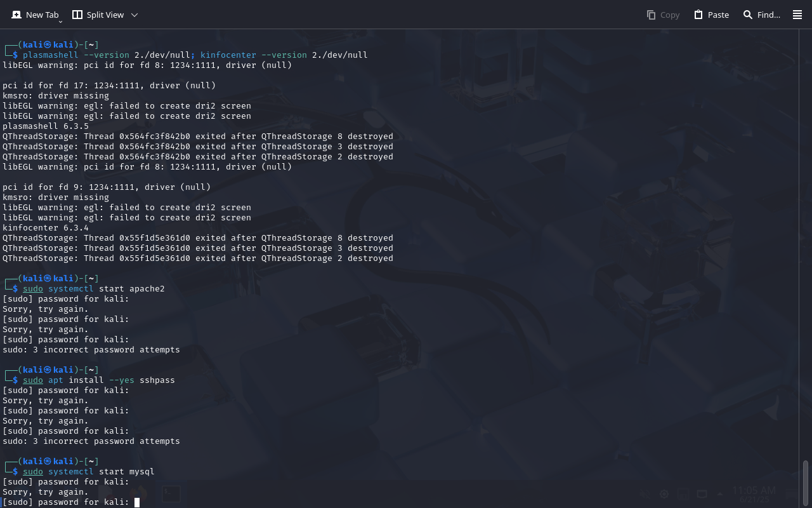The width and height of the screenshot is (812, 508).
Task: Open the Find search bar
Action: coord(761,15)
